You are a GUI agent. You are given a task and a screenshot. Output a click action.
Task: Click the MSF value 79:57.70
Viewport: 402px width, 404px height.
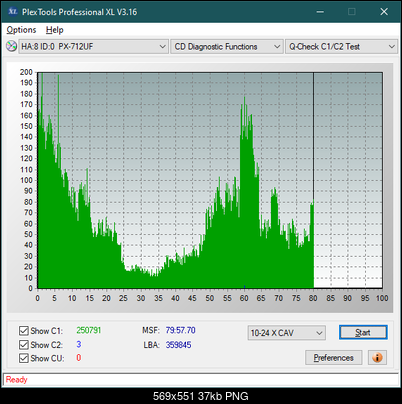coord(180,330)
